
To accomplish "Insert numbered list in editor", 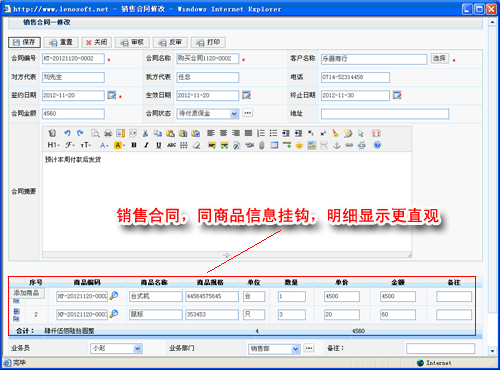I will point(261,133).
